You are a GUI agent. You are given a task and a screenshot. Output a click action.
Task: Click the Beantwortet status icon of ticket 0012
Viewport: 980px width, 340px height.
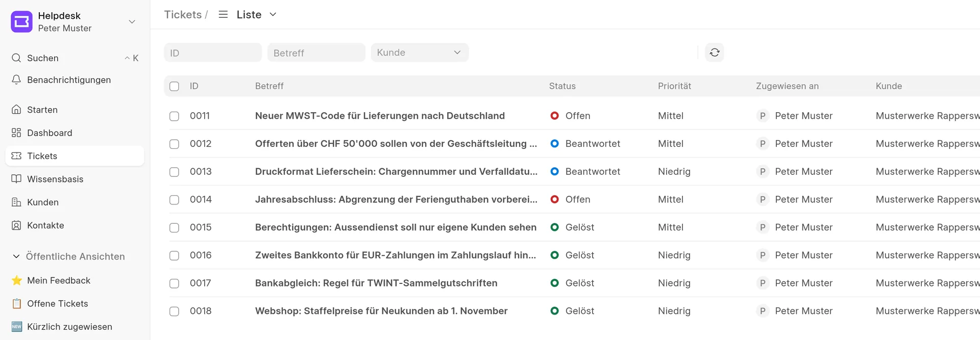(x=555, y=144)
